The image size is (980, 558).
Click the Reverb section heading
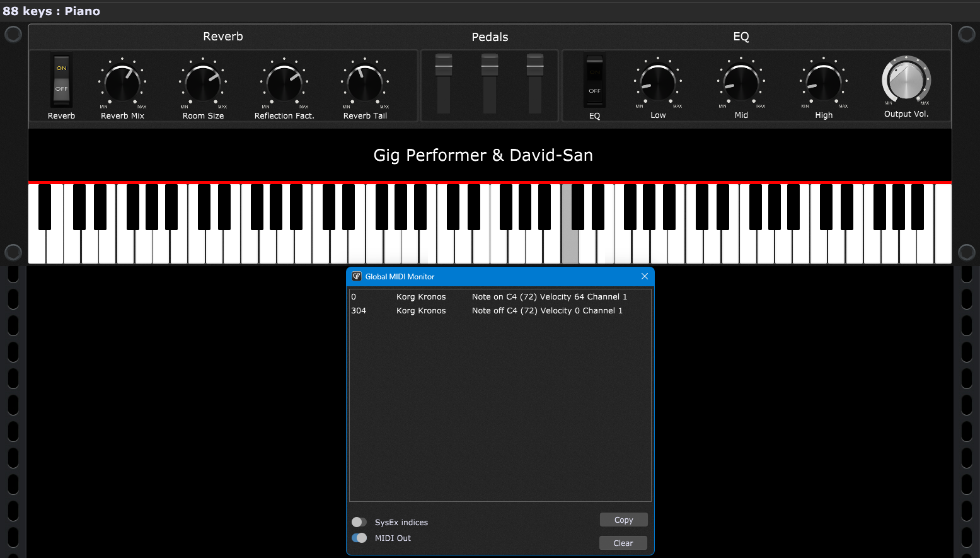223,37
